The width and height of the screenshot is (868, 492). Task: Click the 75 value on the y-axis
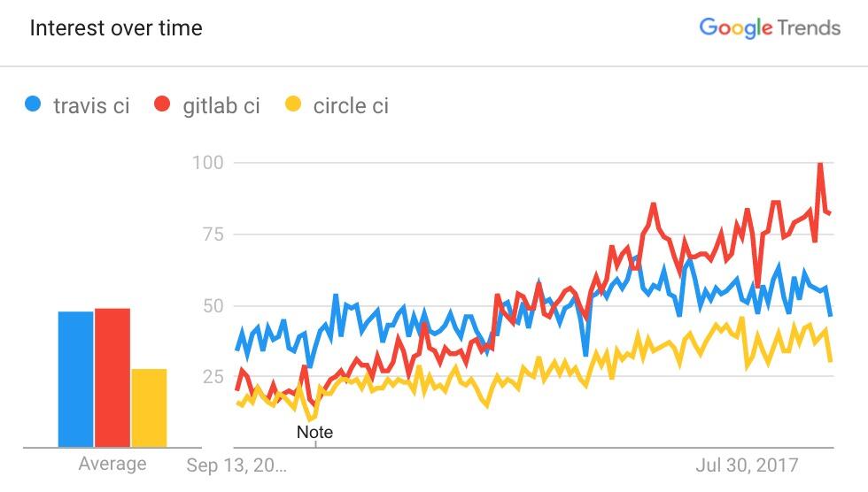pyautogui.click(x=212, y=234)
